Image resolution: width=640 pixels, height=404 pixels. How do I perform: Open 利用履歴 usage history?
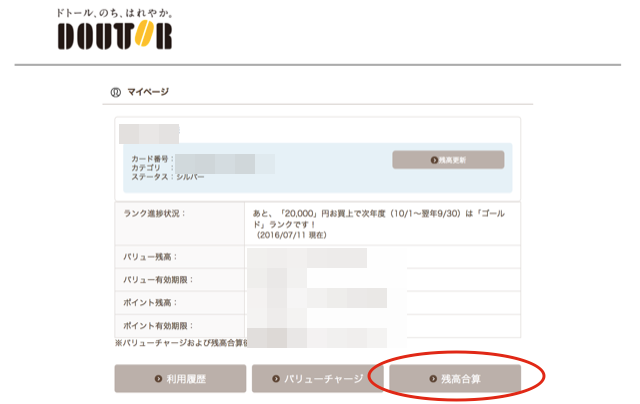pos(180,379)
